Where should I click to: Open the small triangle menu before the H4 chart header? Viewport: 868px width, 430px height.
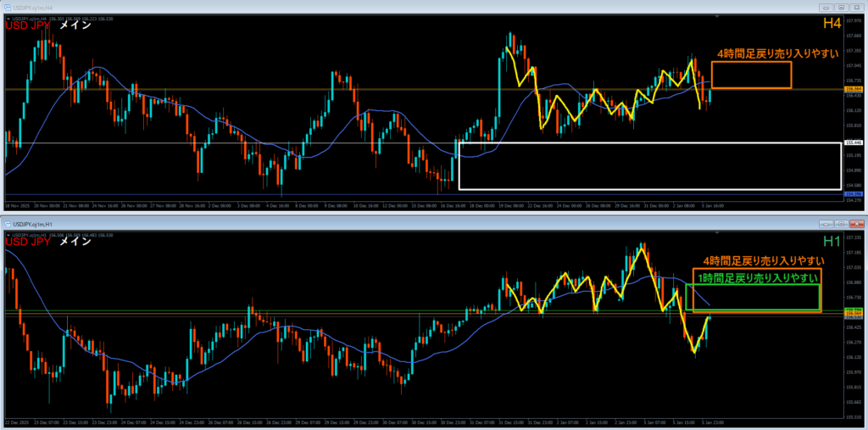point(8,19)
